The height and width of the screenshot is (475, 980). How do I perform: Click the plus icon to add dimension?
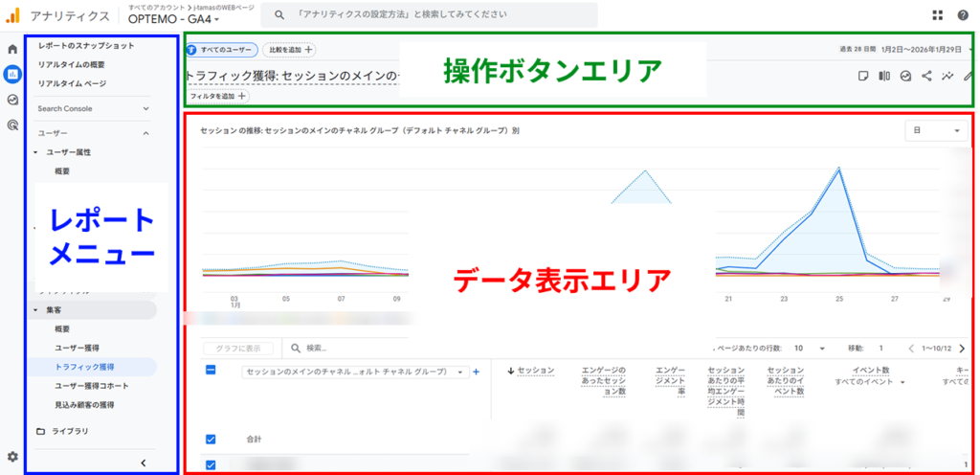[x=476, y=372]
